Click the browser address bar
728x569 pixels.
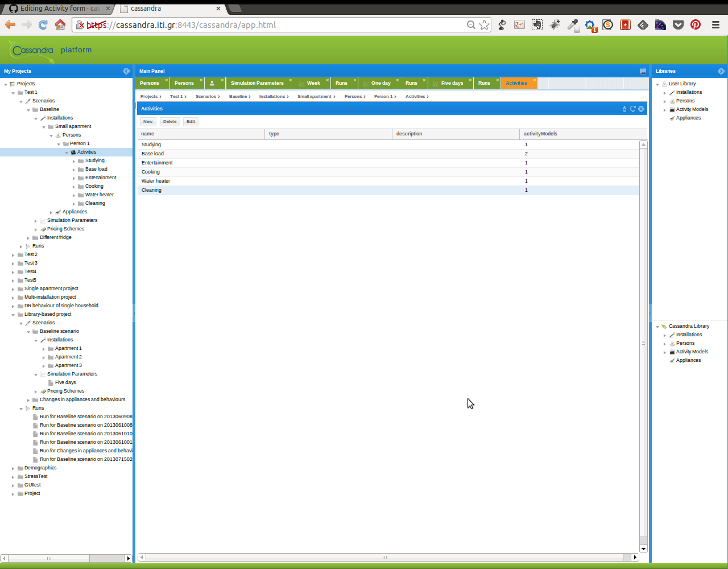(282, 25)
